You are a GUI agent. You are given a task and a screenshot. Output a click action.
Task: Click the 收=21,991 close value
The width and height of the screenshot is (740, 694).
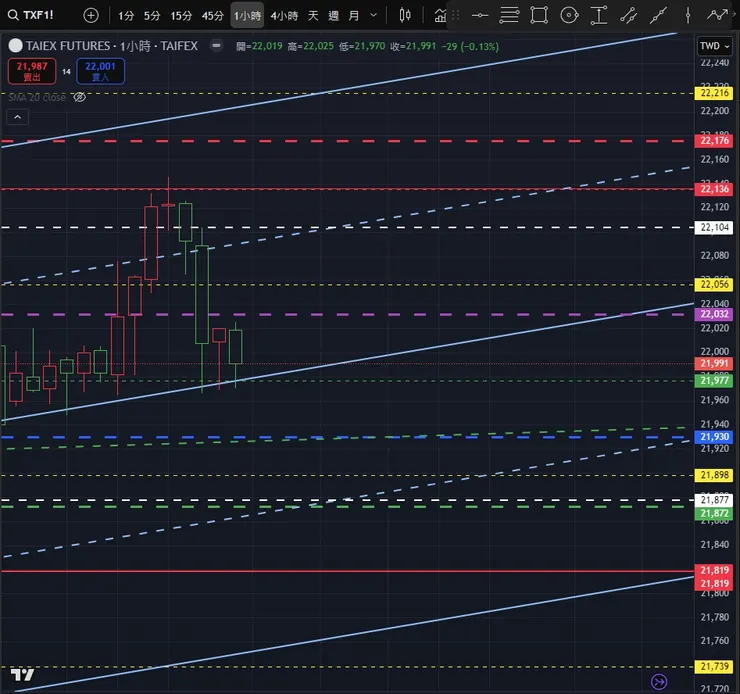pyautogui.click(x=412, y=46)
